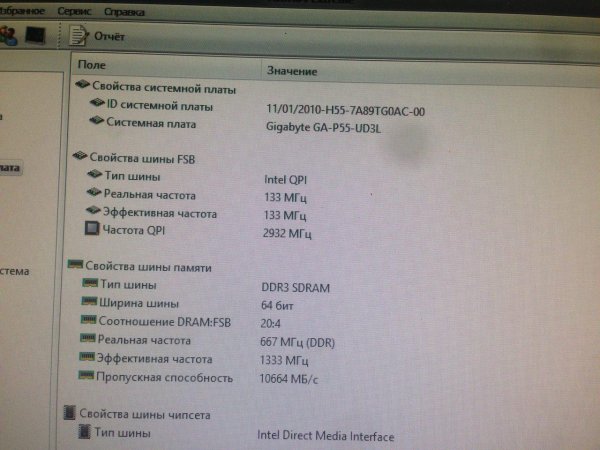This screenshot has height=450, width=600.
Task: Click icon next to ID системной платы
Action: [97, 106]
